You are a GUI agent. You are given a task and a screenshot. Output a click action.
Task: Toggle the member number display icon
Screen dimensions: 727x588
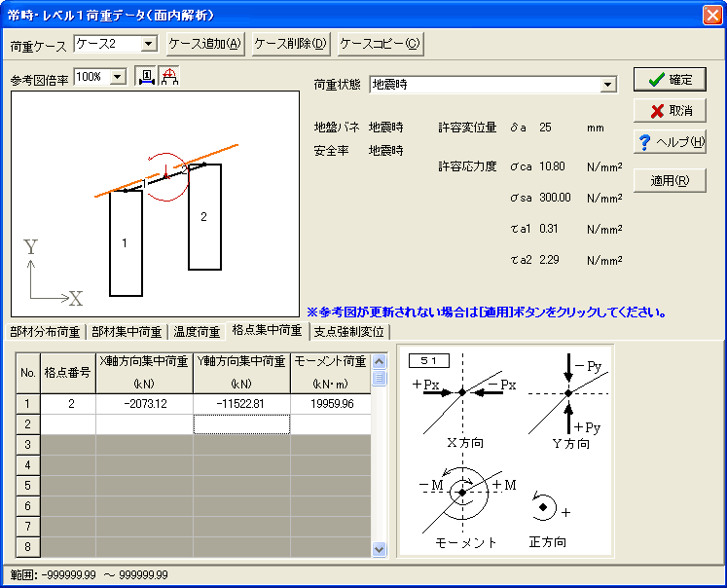click(x=146, y=77)
